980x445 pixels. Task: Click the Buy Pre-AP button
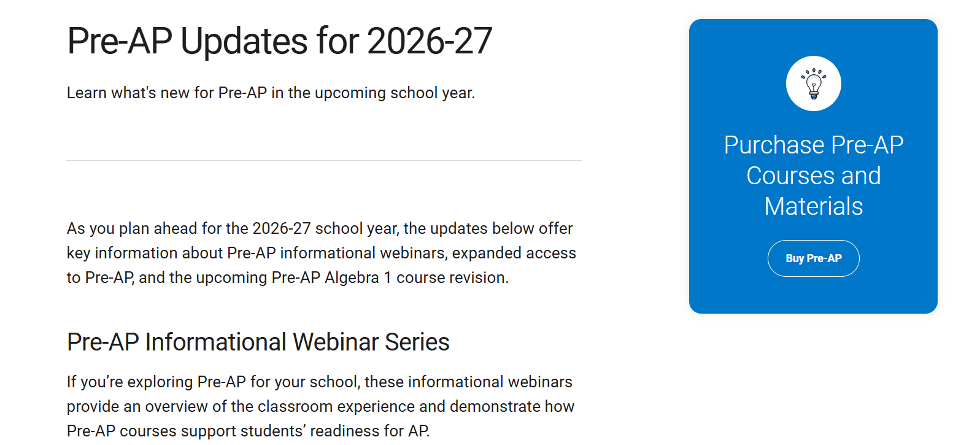[813, 258]
